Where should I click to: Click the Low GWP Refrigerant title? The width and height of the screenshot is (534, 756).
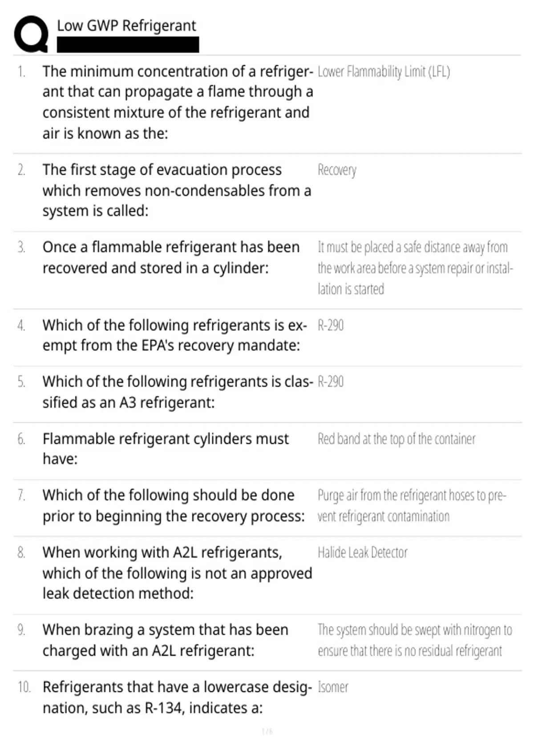126,25
